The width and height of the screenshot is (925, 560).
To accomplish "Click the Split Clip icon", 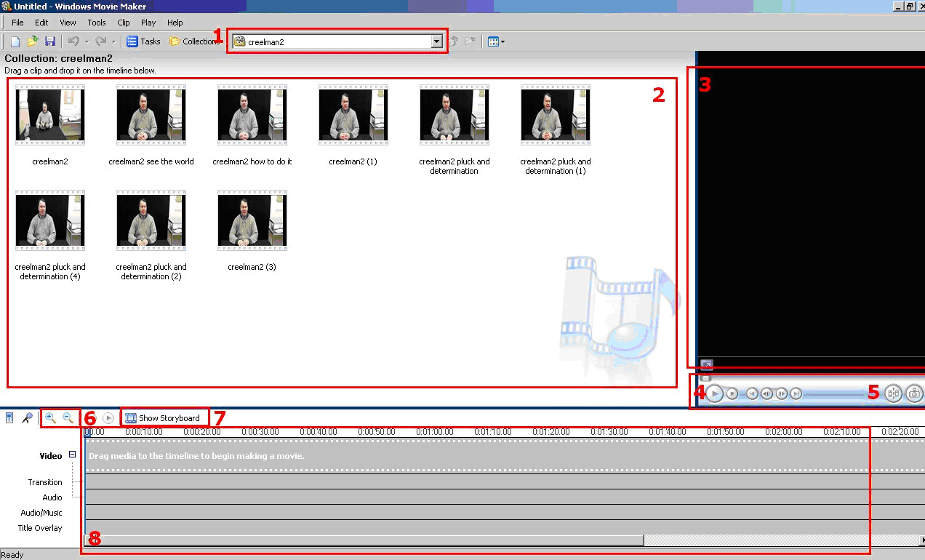I will pyautogui.click(x=893, y=393).
